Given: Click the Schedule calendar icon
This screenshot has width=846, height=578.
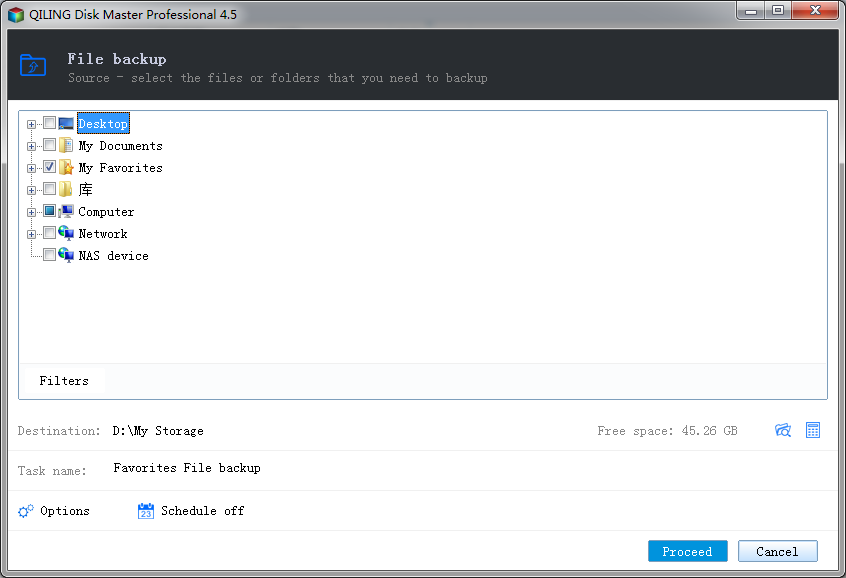Looking at the screenshot, I should pos(146,510).
